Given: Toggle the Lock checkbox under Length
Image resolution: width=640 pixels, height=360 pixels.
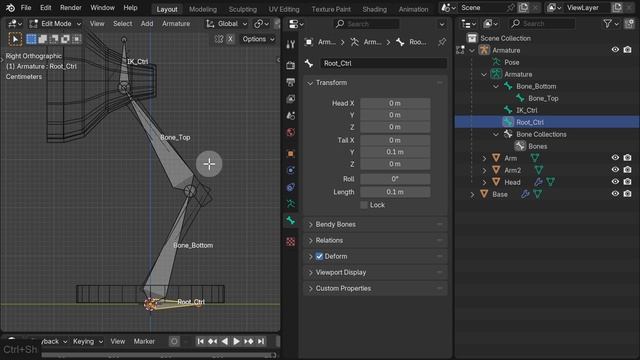Looking at the screenshot, I should coord(364,205).
